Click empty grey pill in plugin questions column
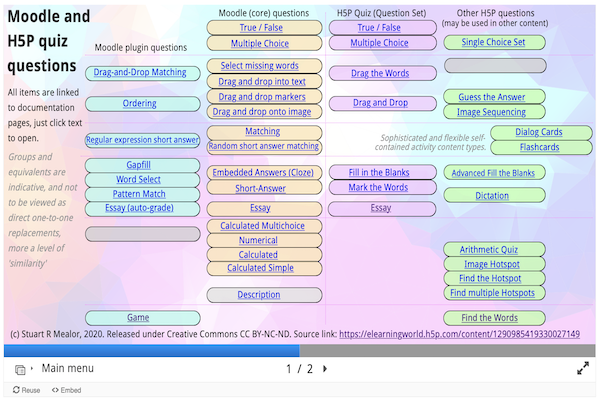This screenshot has height=400, width=600. click(143, 234)
